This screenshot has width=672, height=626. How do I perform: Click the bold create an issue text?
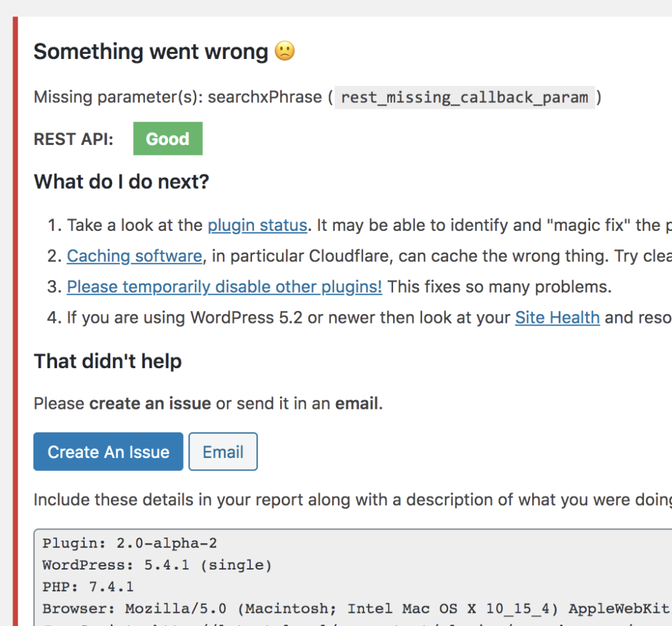(x=150, y=404)
